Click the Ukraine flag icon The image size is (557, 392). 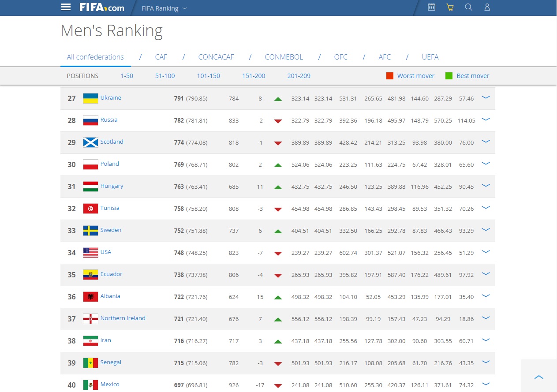90,98
